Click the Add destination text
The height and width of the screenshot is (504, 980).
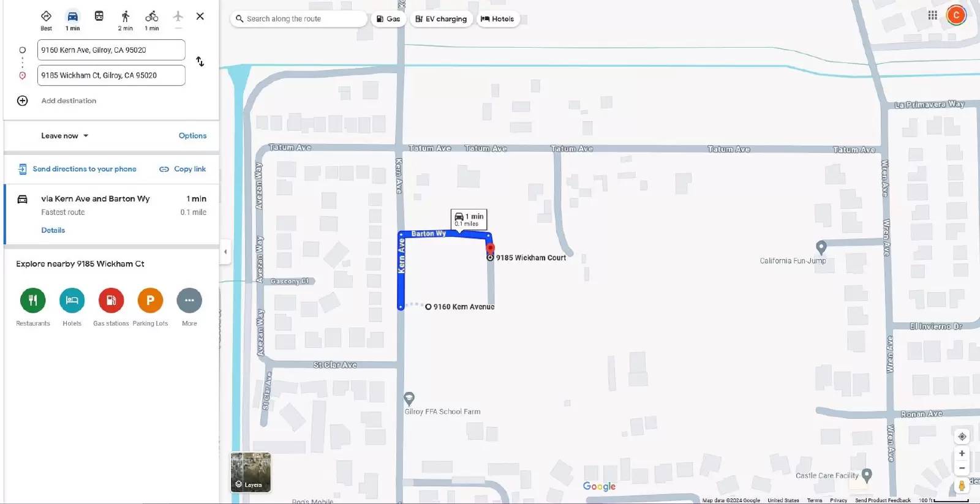coord(69,100)
